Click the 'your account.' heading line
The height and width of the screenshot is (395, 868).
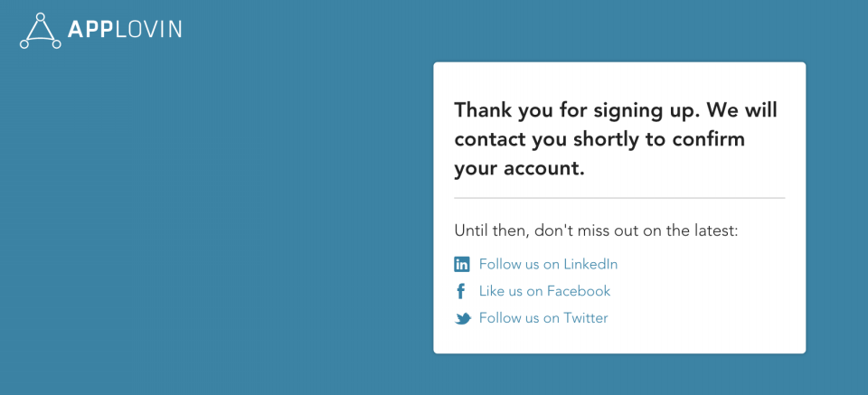(x=519, y=168)
